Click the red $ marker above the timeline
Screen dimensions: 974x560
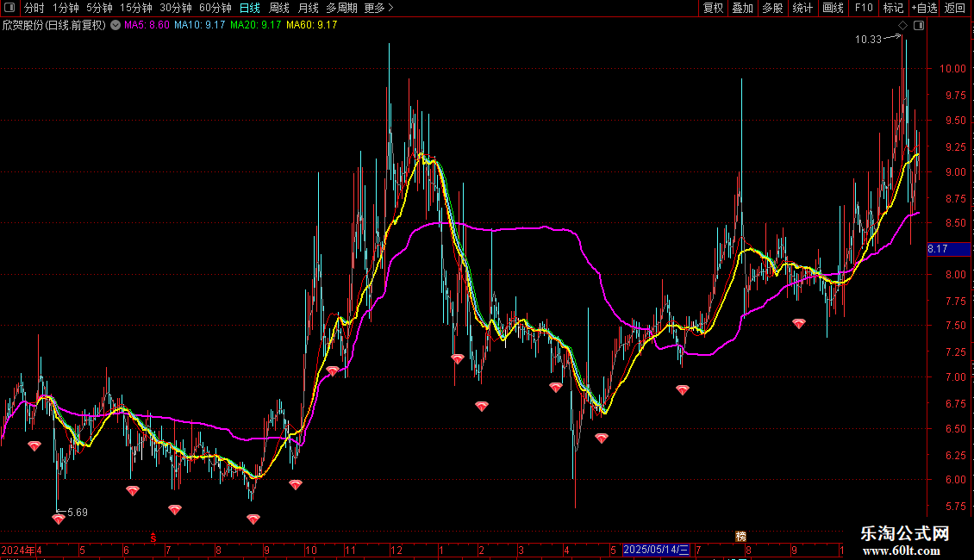(x=153, y=537)
